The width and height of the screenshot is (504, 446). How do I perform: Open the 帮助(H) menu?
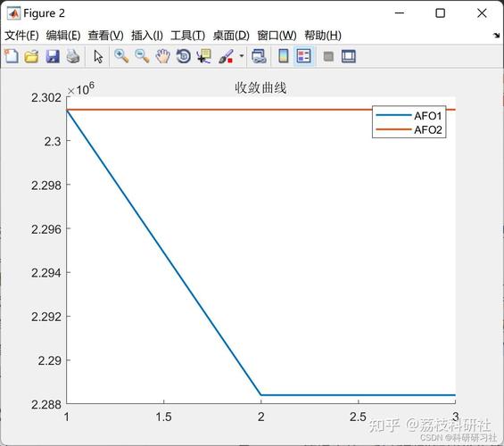pos(323,36)
